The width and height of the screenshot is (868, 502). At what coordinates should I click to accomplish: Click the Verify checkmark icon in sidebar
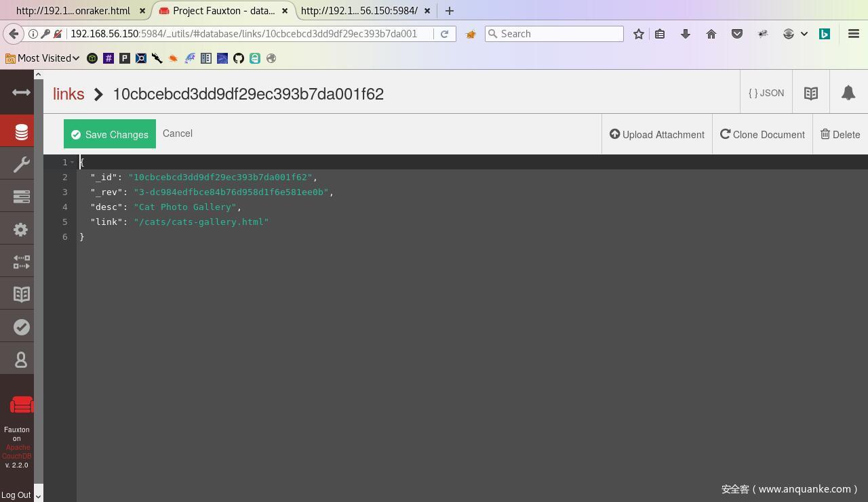click(21, 327)
